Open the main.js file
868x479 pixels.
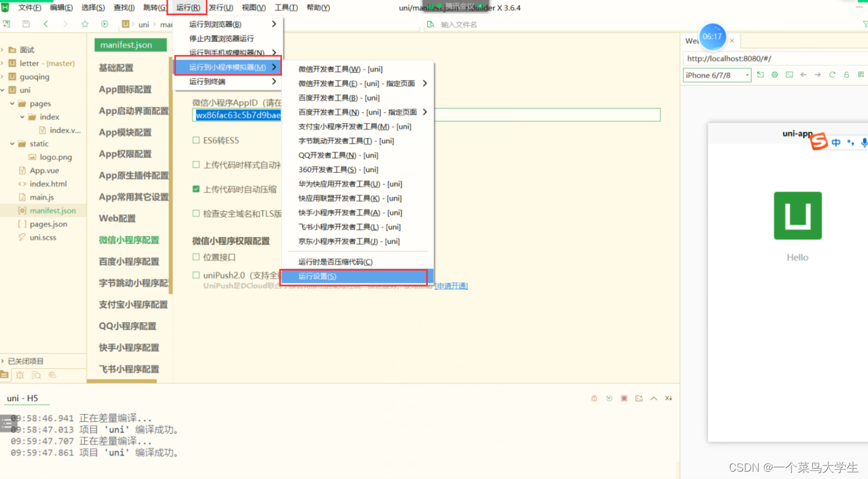[42, 197]
